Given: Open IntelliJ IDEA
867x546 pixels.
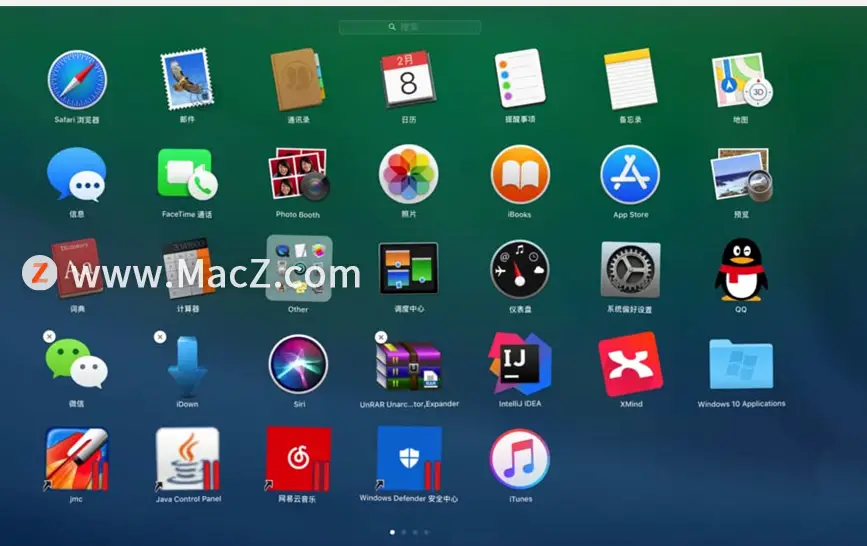Looking at the screenshot, I should coord(520,363).
